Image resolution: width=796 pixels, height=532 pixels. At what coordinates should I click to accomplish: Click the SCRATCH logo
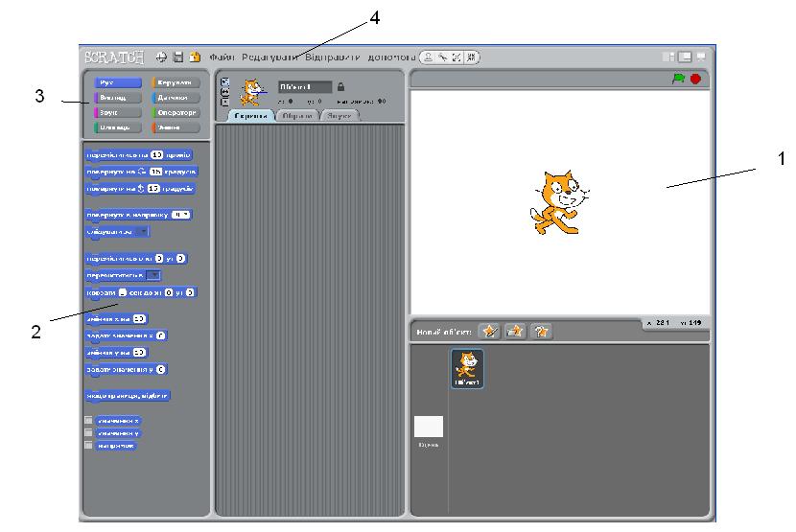pos(114,58)
